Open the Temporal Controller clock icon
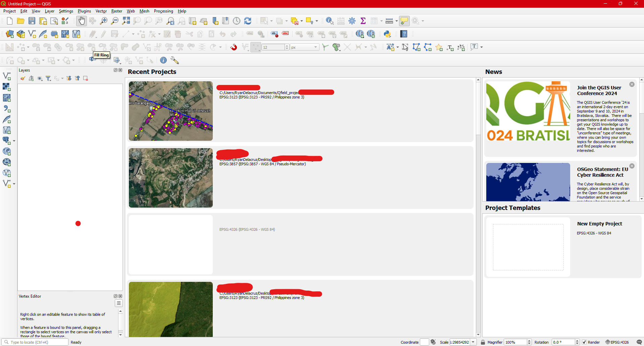 [237, 21]
